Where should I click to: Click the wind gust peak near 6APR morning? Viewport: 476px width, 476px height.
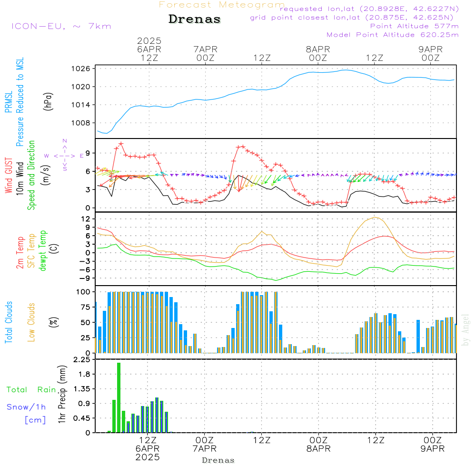click(121, 144)
